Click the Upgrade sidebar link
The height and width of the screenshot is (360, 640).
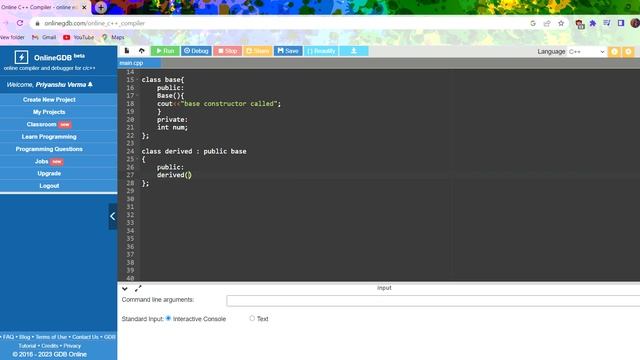[49, 173]
